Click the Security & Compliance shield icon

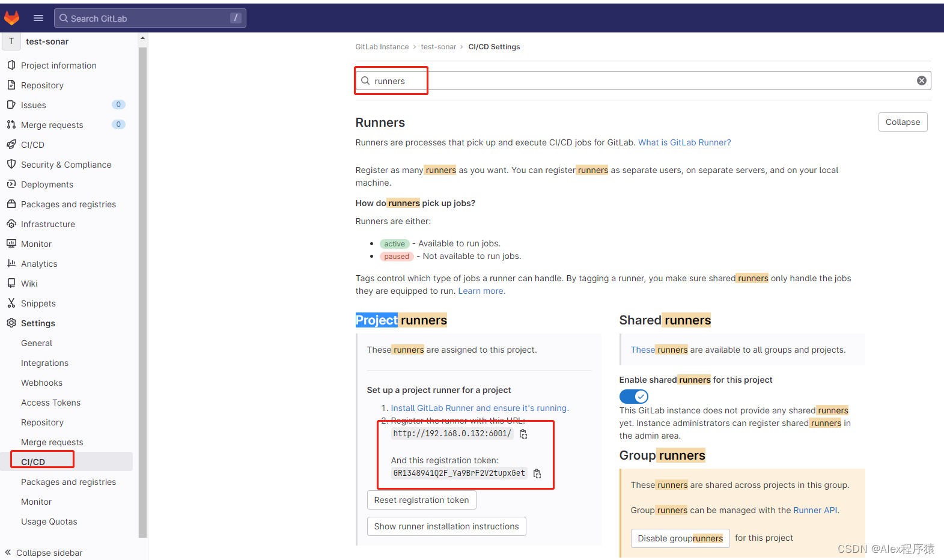click(x=11, y=164)
